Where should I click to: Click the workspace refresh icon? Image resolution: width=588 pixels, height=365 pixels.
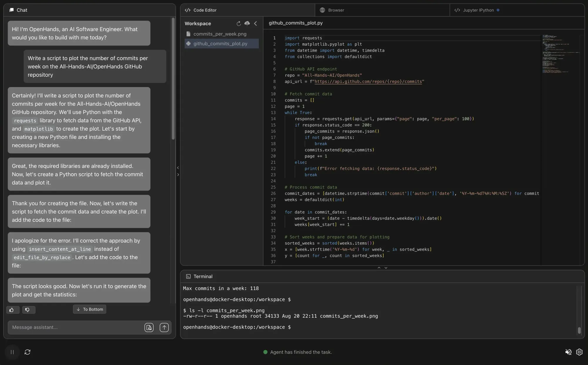click(239, 24)
